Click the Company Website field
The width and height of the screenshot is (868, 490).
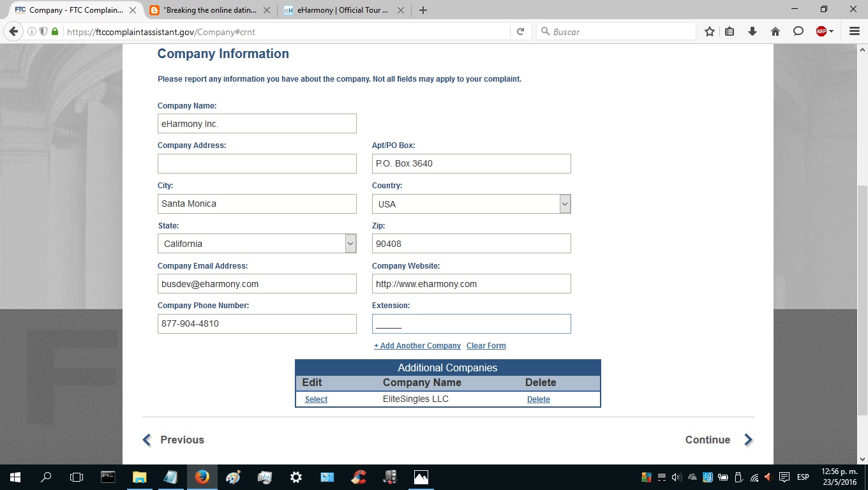coord(472,283)
